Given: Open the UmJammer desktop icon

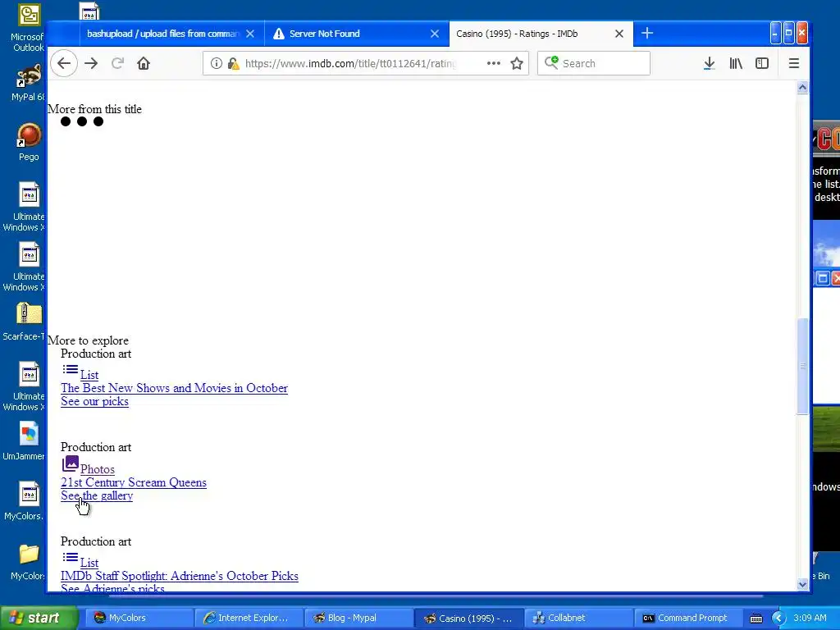Looking at the screenshot, I should tap(24, 441).
